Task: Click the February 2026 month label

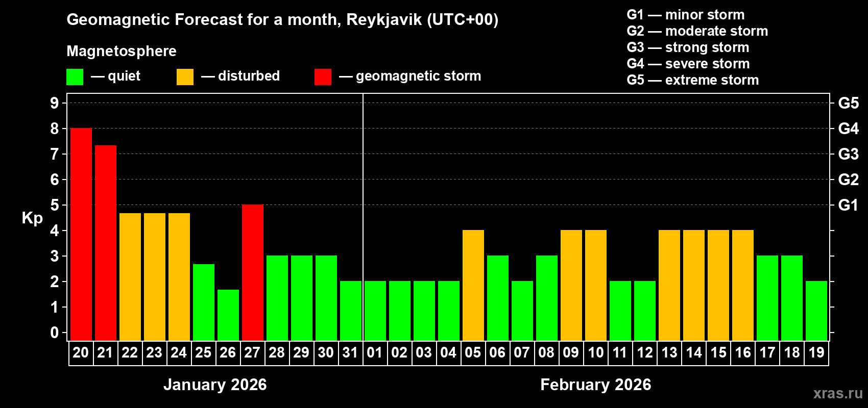Action: (596, 385)
